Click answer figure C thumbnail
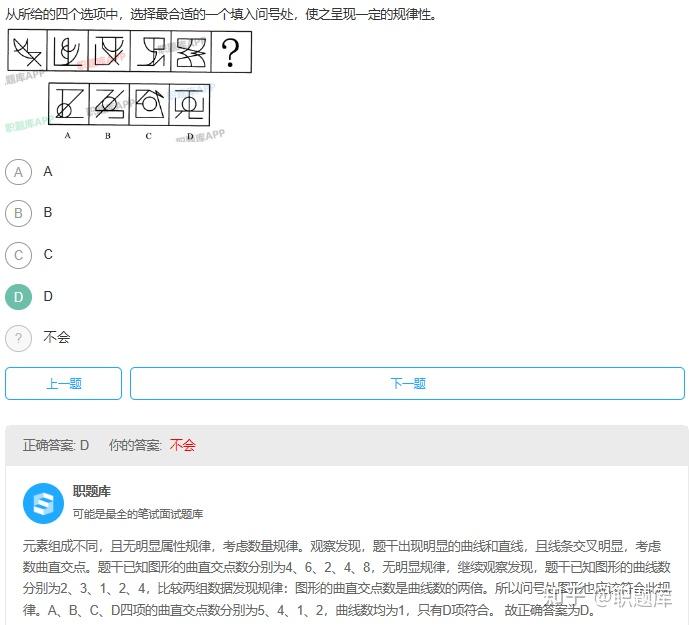This screenshot has height=625, width=689. point(149,104)
